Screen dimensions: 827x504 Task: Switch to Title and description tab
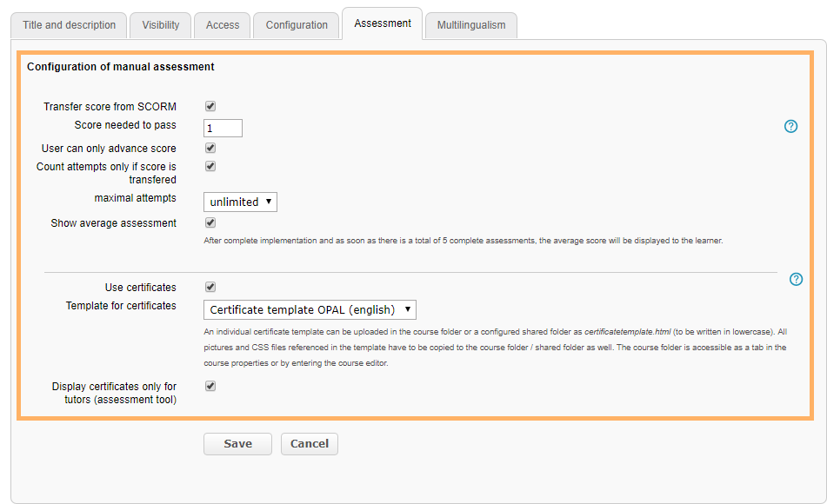(69, 25)
